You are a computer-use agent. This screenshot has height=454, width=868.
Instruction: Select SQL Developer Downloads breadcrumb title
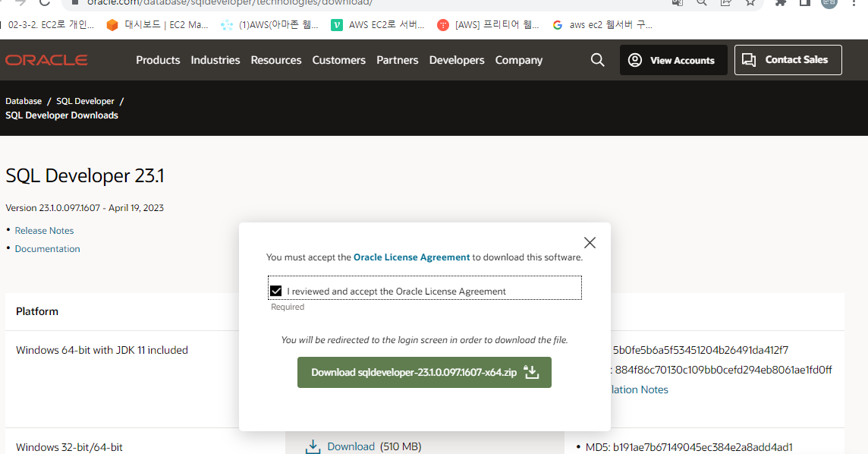(x=62, y=115)
